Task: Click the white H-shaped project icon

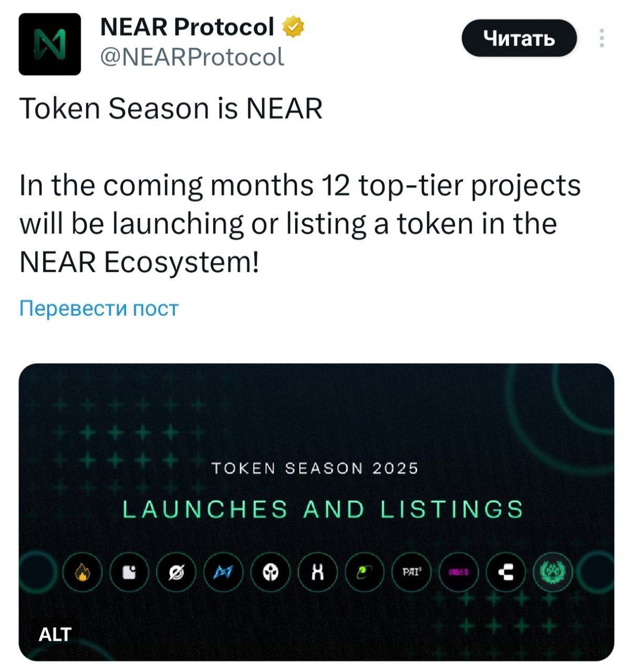Action: (x=318, y=572)
